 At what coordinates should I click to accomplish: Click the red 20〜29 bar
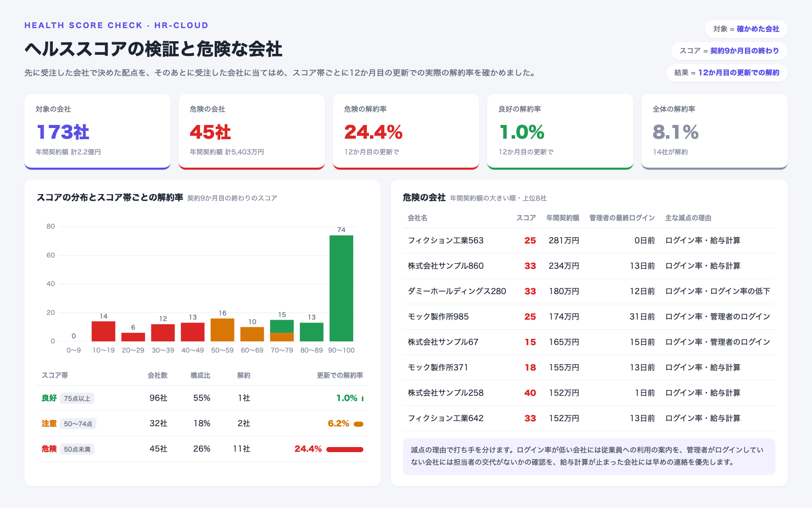(133, 337)
